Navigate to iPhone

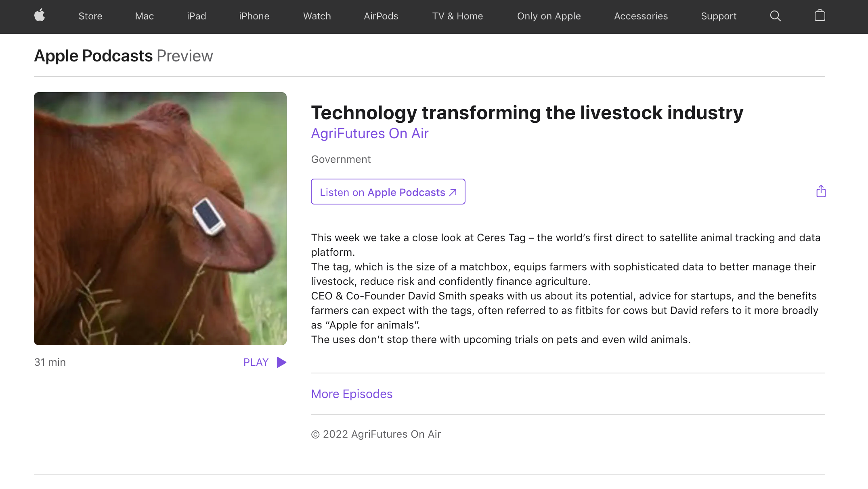pyautogui.click(x=254, y=16)
